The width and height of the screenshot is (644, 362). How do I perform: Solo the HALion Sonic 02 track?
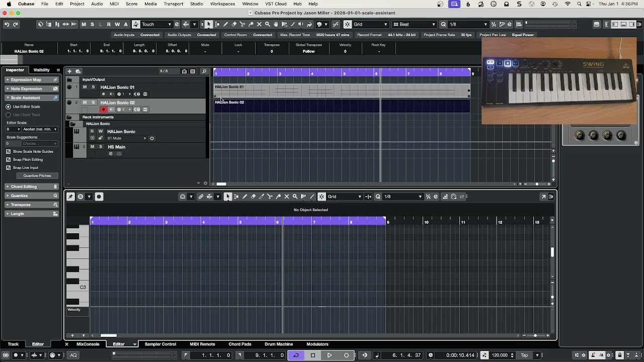coord(93,103)
